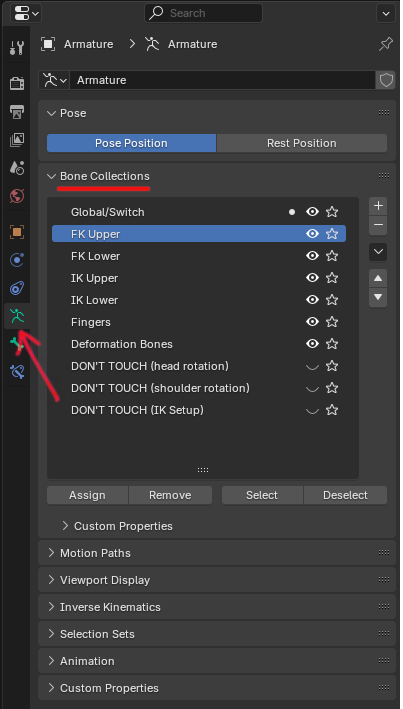Viewport: 403px width, 709px height.
Task: Open the Bone properties tab
Action: tap(17, 344)
